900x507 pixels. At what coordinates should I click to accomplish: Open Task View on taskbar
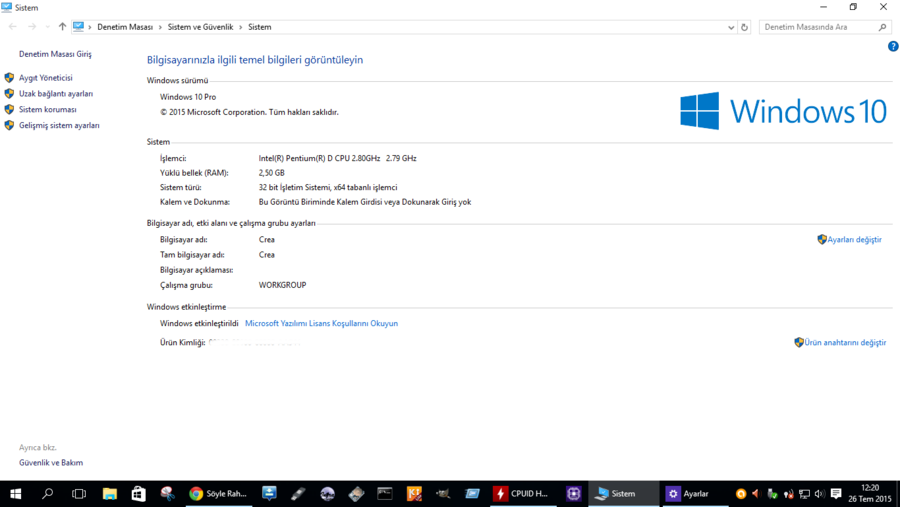point(79,494)
